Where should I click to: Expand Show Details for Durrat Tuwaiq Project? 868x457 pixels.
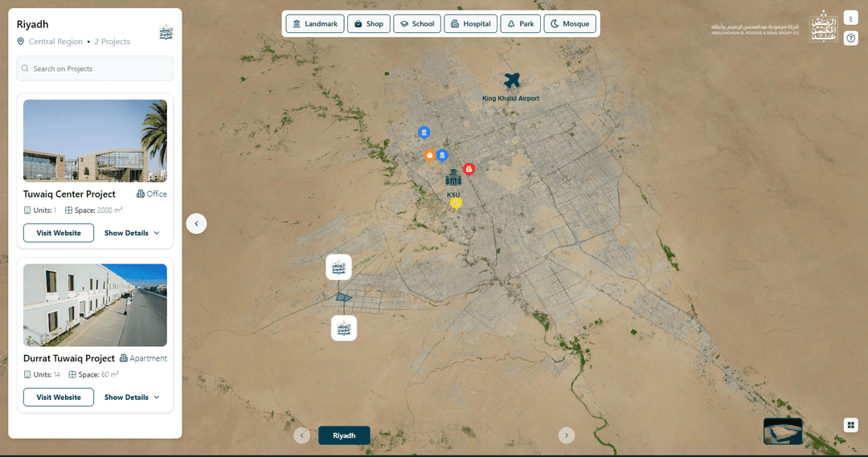(132, 397)
